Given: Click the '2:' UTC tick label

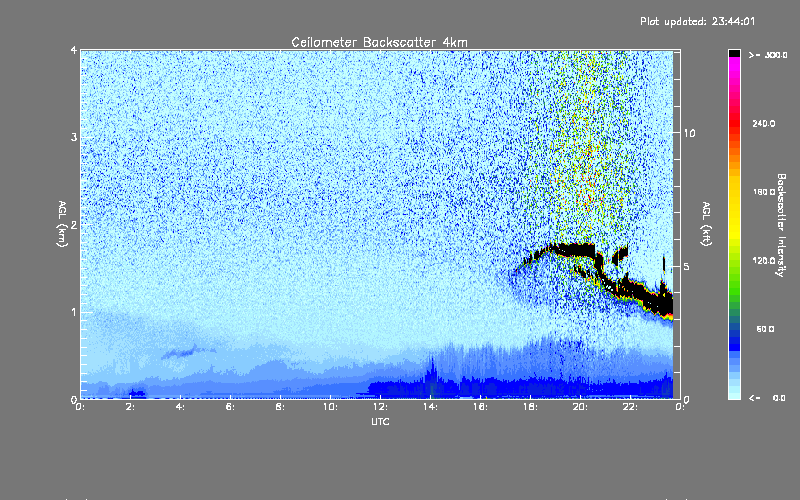Looking at the screenshot, I should coord(131,407).
